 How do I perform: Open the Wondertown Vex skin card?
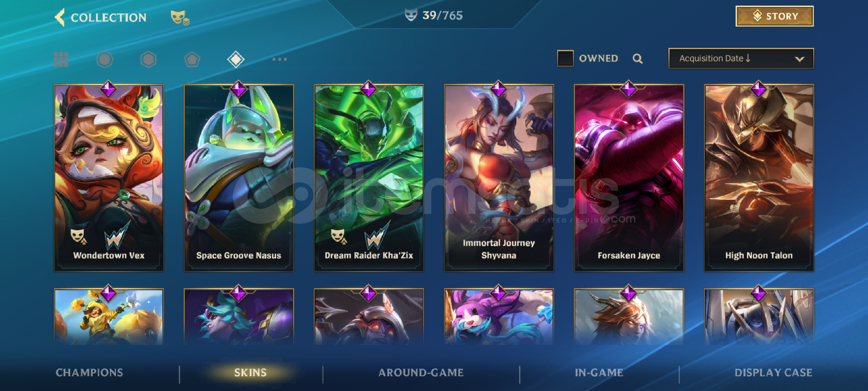(109, 177)
